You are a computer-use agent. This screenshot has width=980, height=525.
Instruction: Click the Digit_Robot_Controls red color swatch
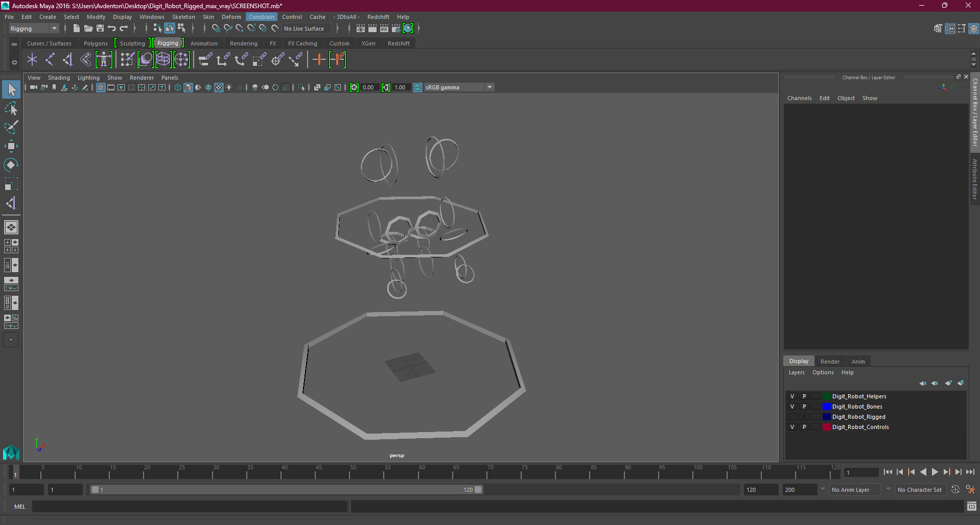pos(826,427)
